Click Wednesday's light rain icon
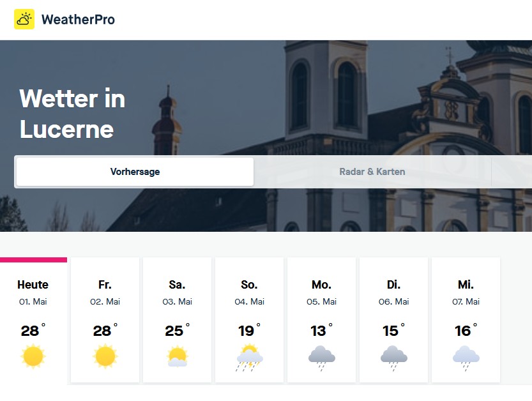 tap(466, 358)
